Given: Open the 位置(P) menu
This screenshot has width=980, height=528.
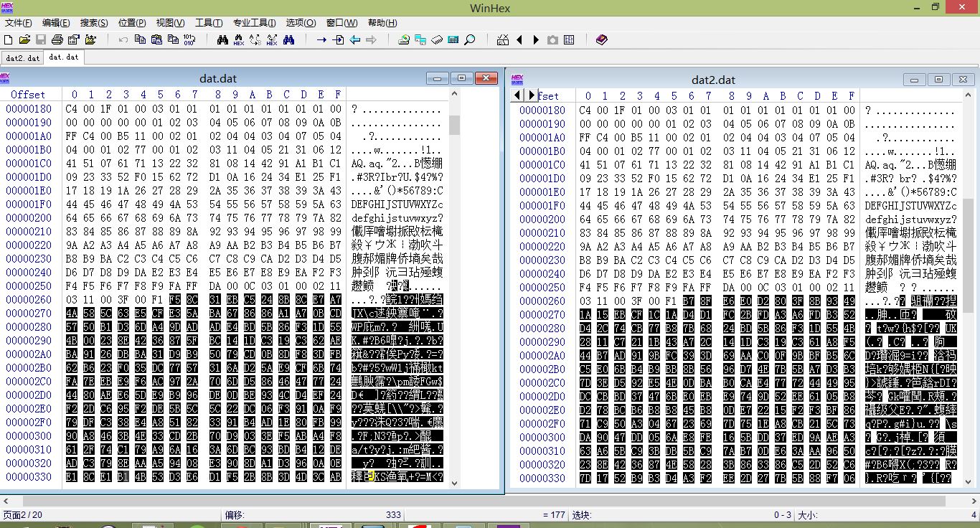Looking at the screenshot, I should pos(132,23).
